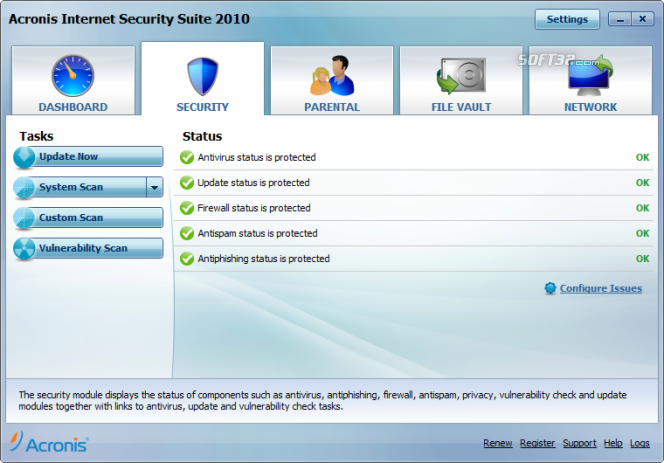Screen dimensions: 664x463
Task: Expand the System Scan dropdown arrow
Action: pos(155,187)
